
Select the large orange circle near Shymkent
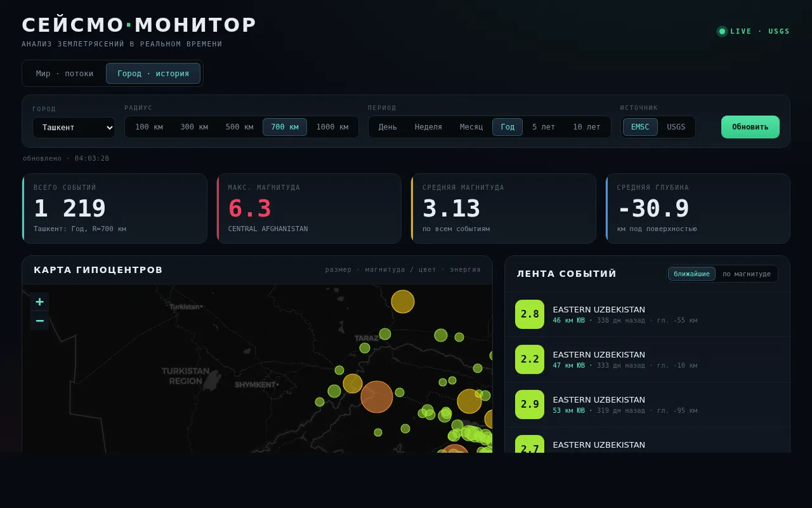(377, 397)
